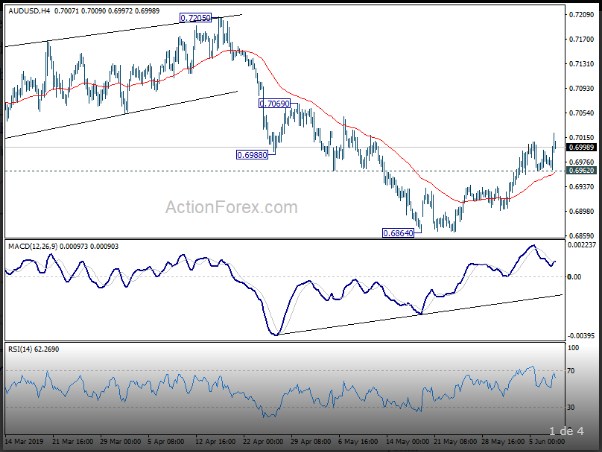
Task: Click the current price tag 0.69989
Action: 580,148
